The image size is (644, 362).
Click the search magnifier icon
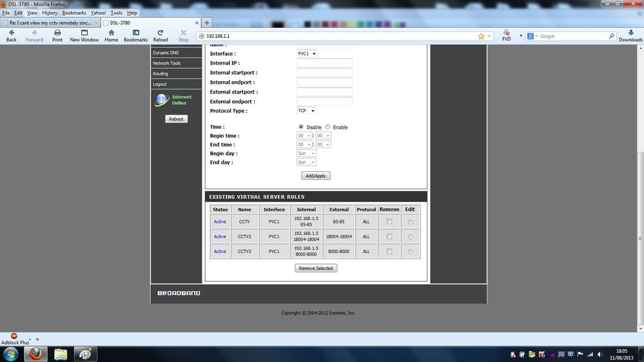tap(611, 36)
